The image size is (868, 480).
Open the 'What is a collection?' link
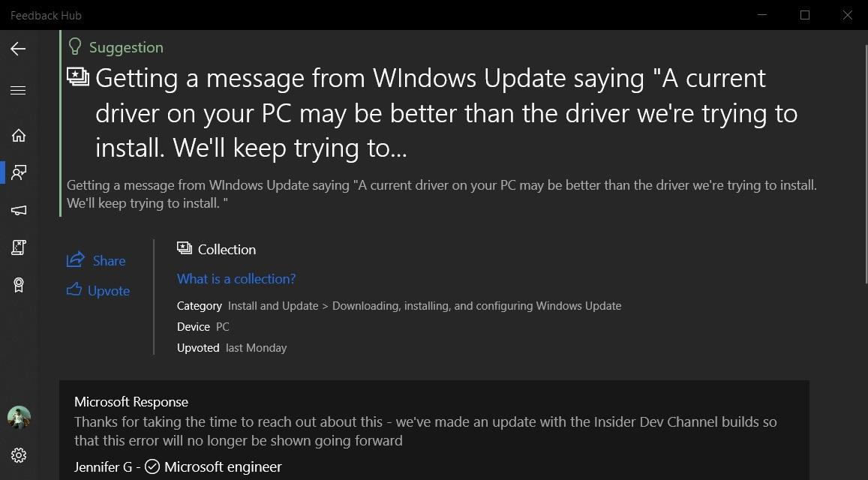[x=236, y=278]
